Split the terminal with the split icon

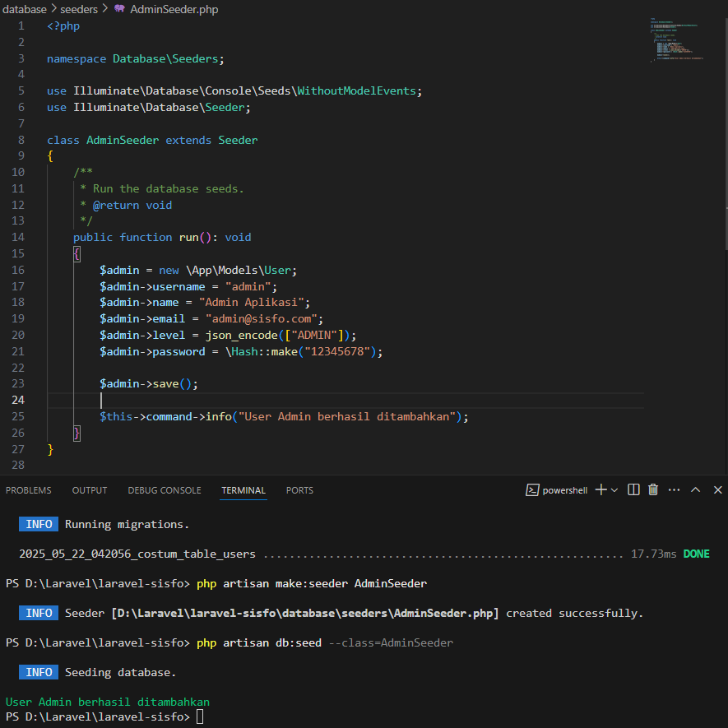point(633,489)
